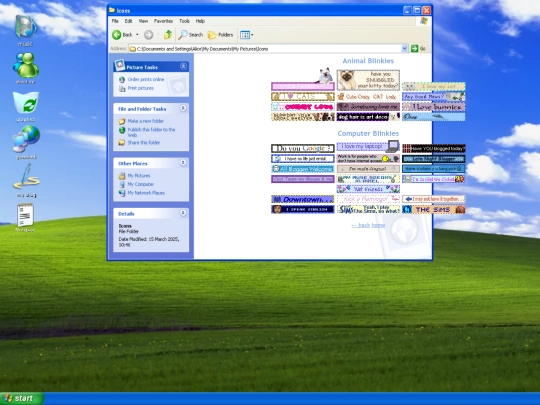540x405 pixels.
Task: Open Back history dropdown arrow
Action: tap(137, 35)
